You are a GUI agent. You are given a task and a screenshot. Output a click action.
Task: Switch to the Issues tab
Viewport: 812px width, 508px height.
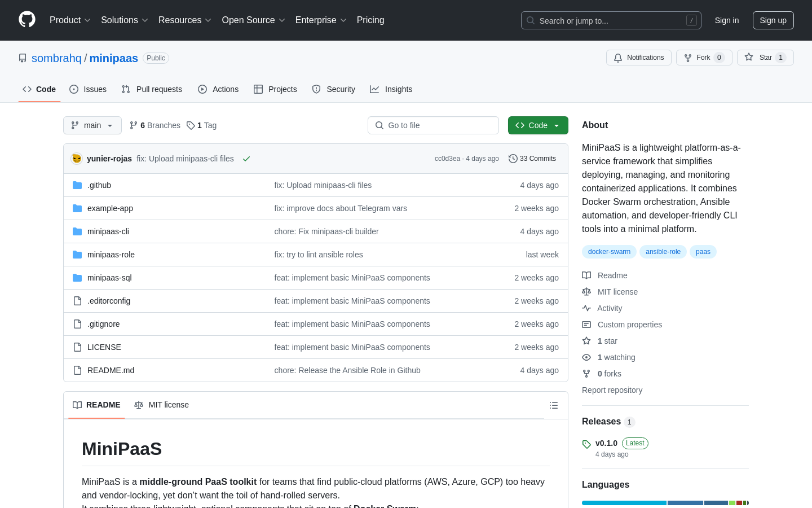pos(88,89)
